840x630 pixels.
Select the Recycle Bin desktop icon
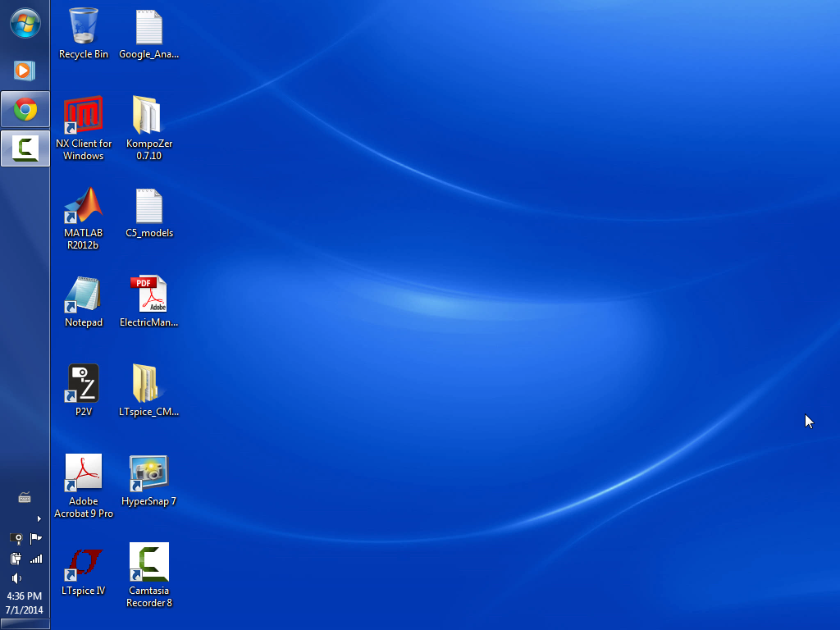(84, 33)
